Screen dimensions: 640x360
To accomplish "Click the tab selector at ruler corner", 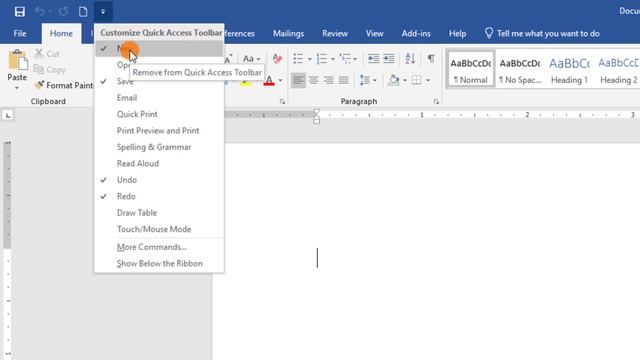I will [x=8, y=116].
